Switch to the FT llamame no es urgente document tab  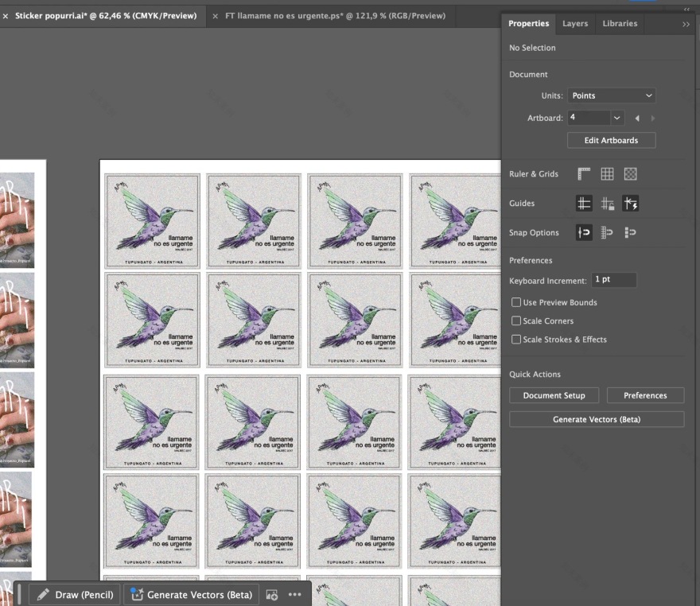click(x=335, y=16)
